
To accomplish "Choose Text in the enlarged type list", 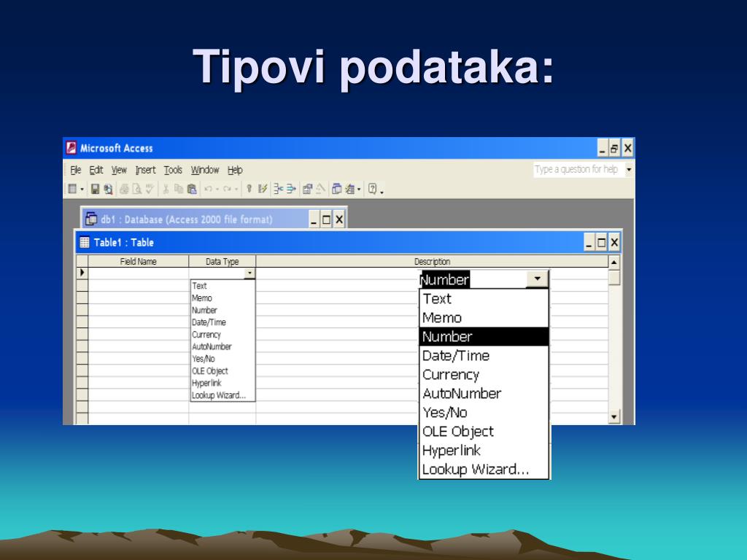I will (x=484, y=298).
